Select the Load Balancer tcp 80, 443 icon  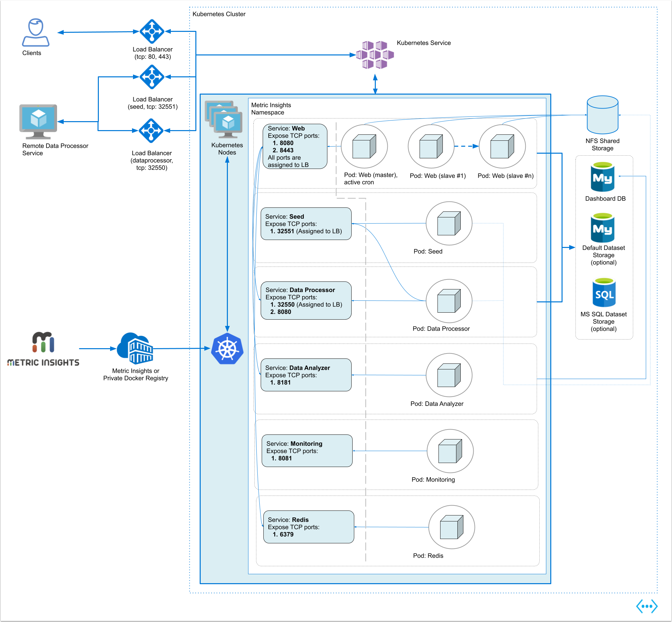pyautogui.click(x=152, y=31)
